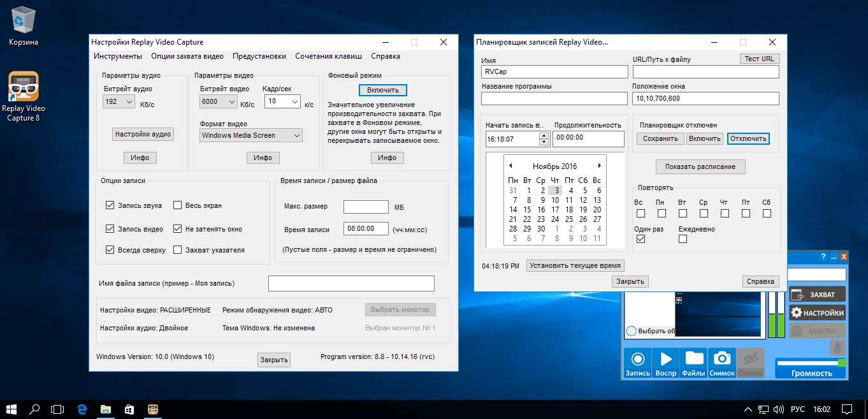This screenshot has width=868, height=419.
Task: Toggle the Запись звука checkbox
Action: coord(110,205)
